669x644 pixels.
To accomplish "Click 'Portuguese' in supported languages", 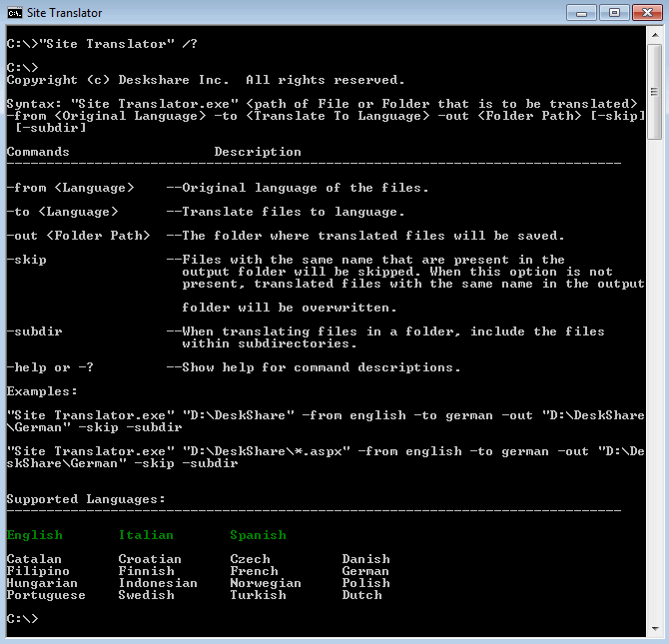I will coord(46,595).
